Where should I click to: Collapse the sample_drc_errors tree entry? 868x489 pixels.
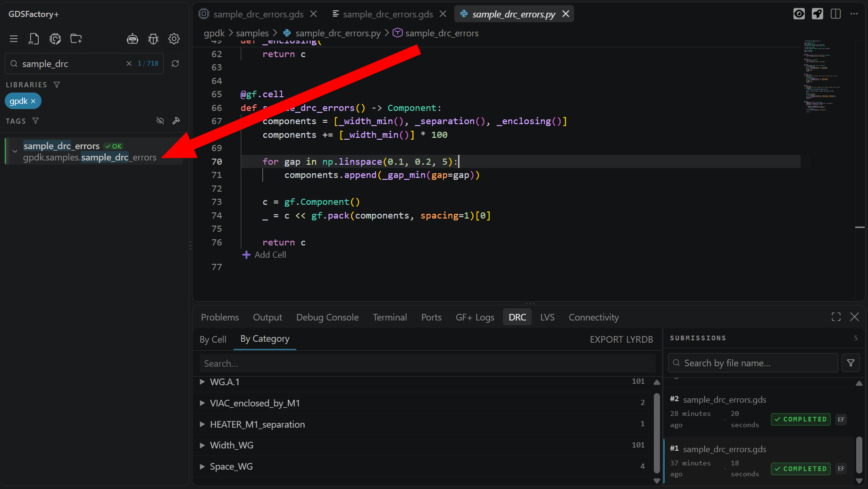[x=15, y=152]
